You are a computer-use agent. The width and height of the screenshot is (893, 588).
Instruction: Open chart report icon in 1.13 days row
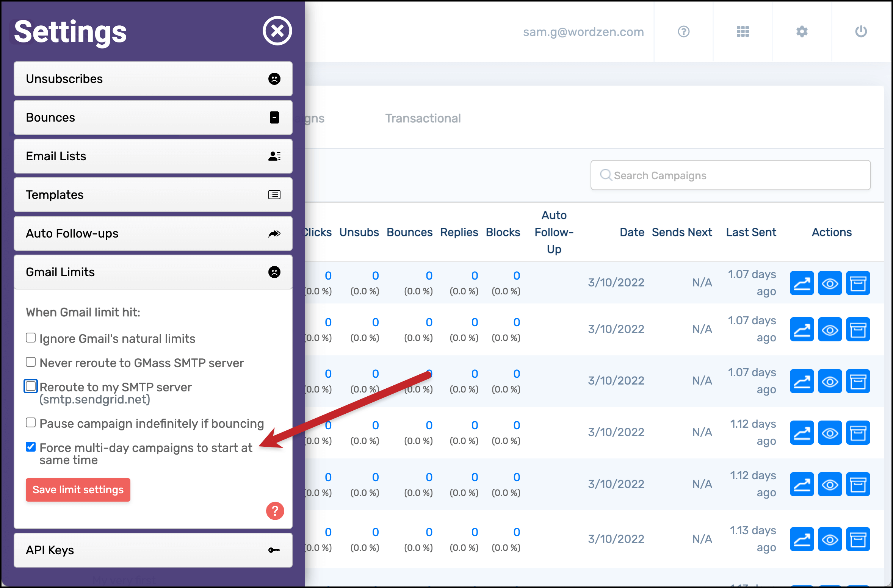point(802,539)
